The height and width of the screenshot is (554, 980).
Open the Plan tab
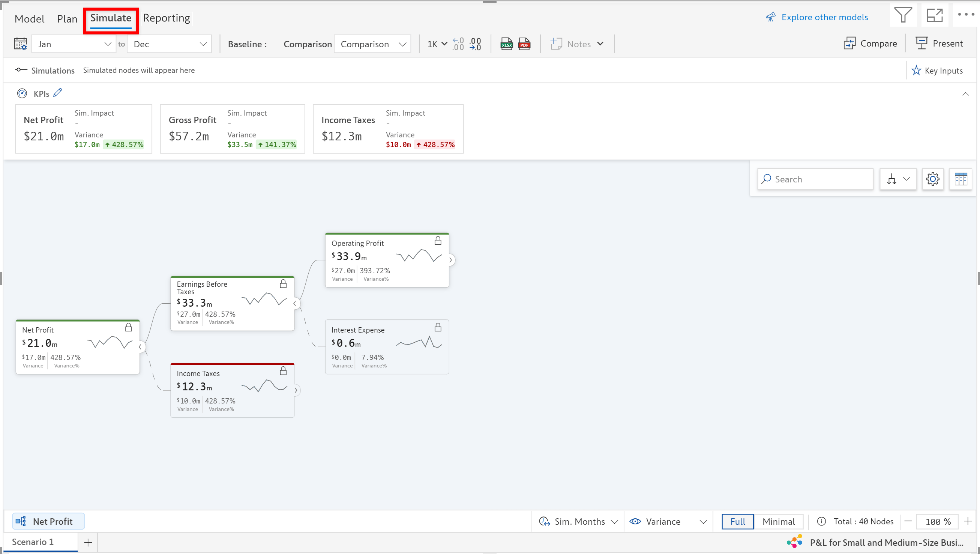67,19
